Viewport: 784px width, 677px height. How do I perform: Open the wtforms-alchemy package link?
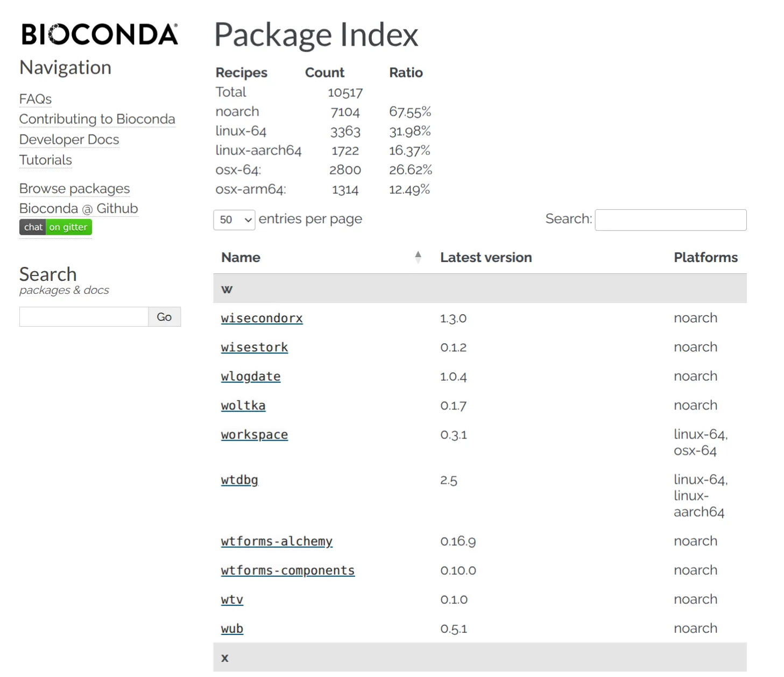pyautogui.click(x=277, y=541)
